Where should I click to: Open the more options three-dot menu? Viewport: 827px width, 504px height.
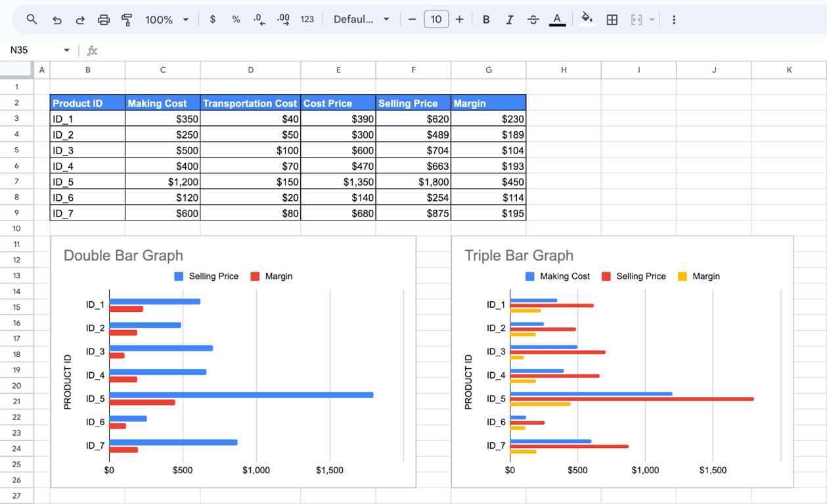point(674,20)
